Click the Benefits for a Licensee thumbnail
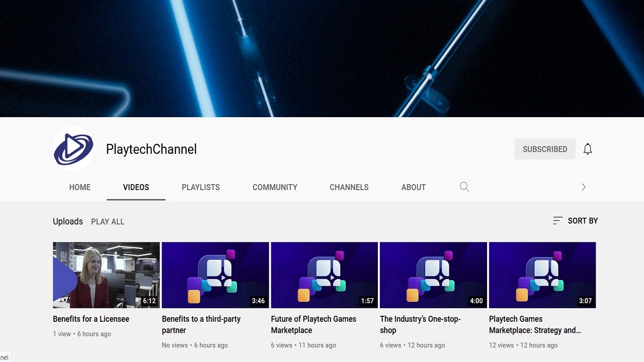 [x=106, y=275]
